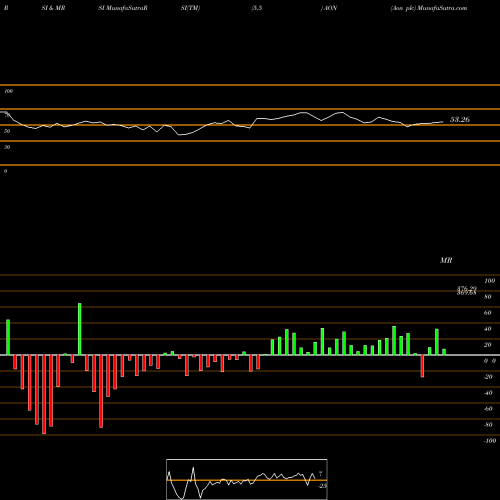Click the 40 label on MR axis
The width and height of the screenshot is (500, 500).
point(488,329)
